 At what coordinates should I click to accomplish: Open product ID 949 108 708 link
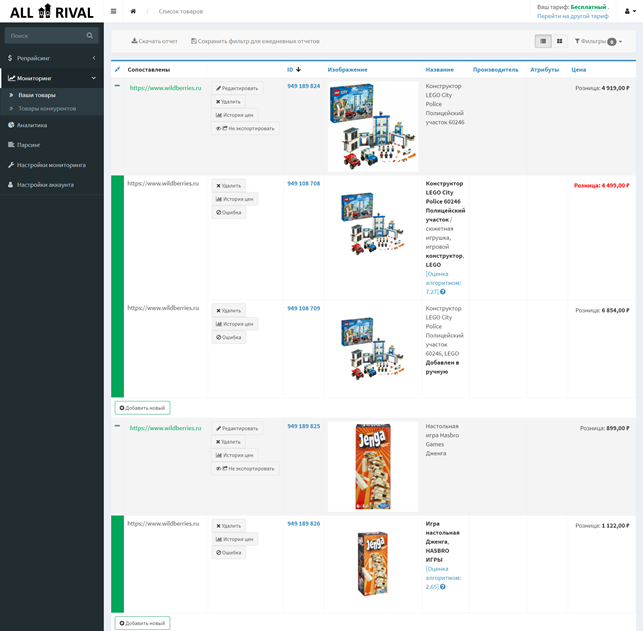coord(303,184)
